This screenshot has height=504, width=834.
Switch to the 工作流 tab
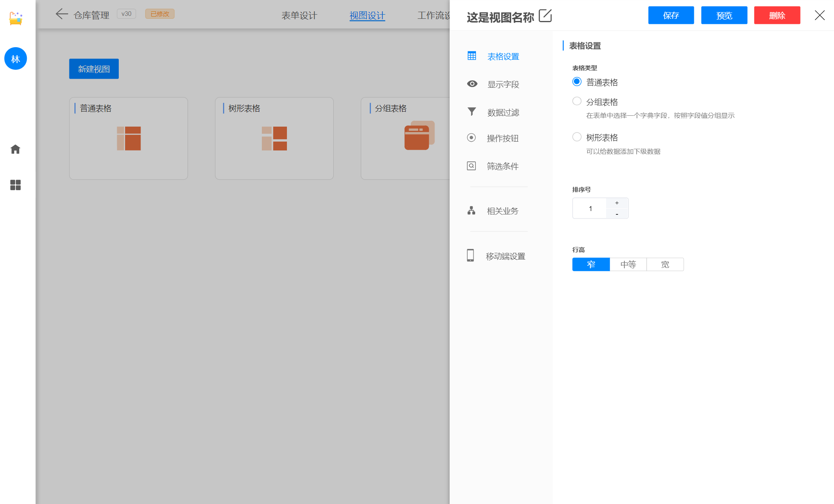(433, 15)
